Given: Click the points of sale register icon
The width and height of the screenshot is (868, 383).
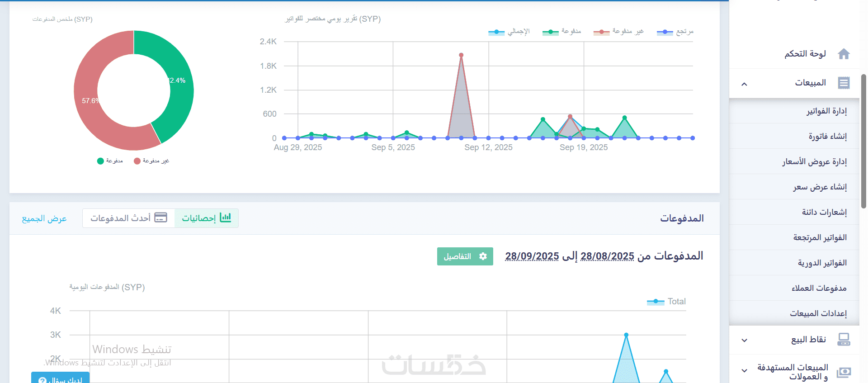Looking at the screenshot, I should (x=844, y=339).
